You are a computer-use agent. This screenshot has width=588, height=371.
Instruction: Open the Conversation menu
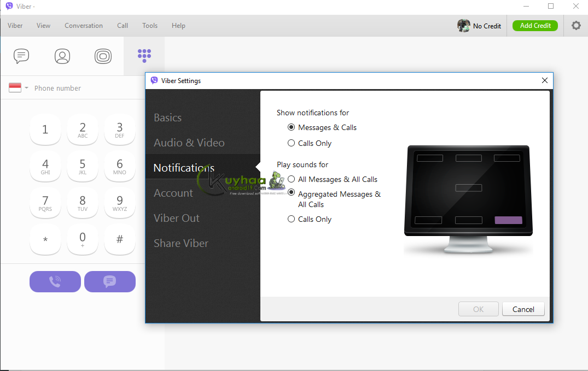[84, 26]
